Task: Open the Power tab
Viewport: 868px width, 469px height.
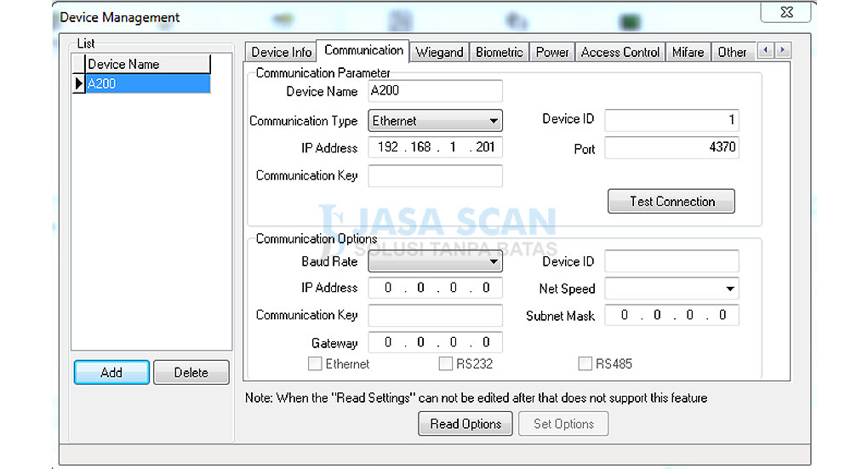Action: tap(552, 52)
